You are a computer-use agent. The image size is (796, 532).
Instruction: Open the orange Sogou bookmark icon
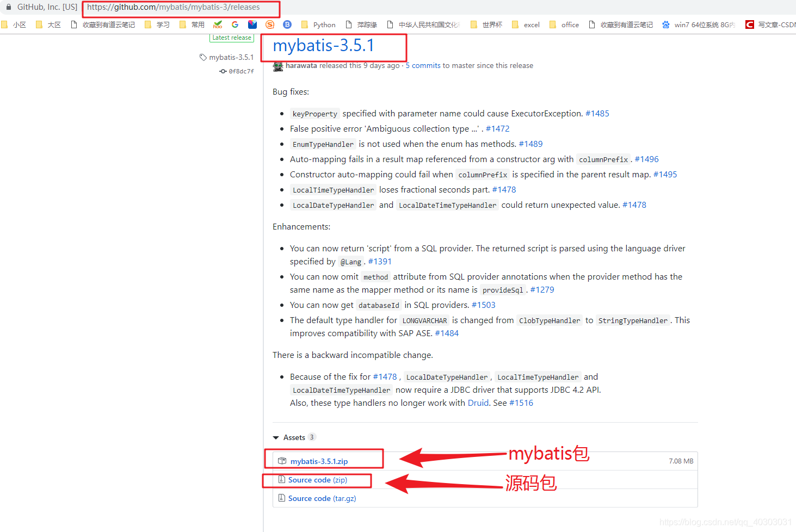pos(270,24)
